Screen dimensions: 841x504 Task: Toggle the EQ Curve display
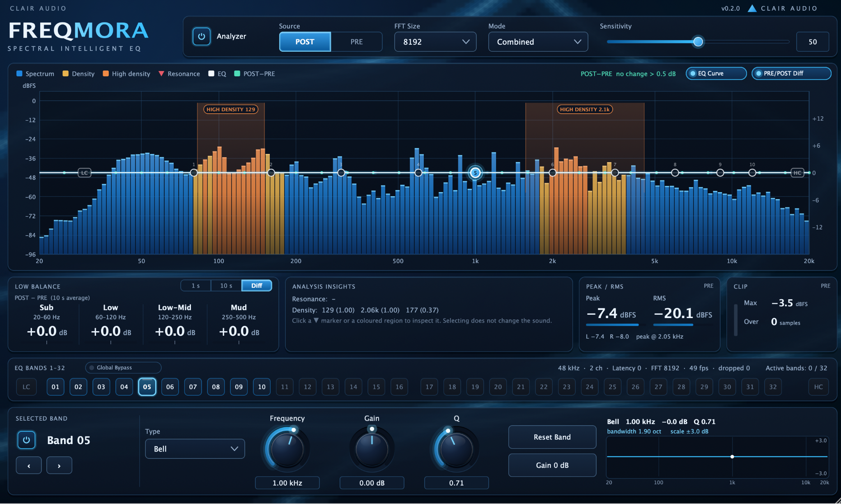716,73
